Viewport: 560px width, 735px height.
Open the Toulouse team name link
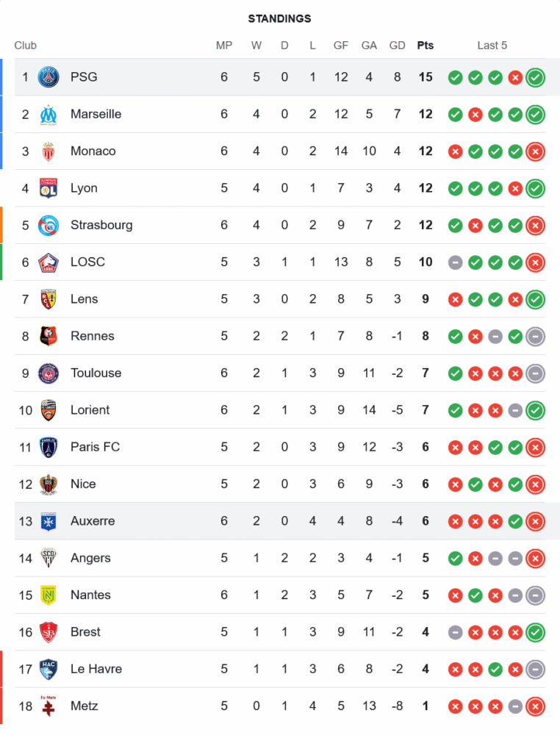[x=96, y=373]
